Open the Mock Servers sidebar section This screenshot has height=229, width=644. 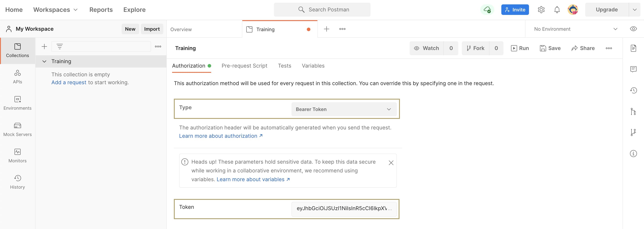point(18,130)
